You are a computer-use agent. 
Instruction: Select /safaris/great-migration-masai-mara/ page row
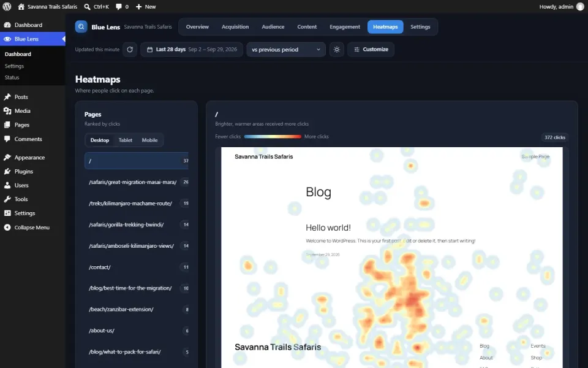137,182
